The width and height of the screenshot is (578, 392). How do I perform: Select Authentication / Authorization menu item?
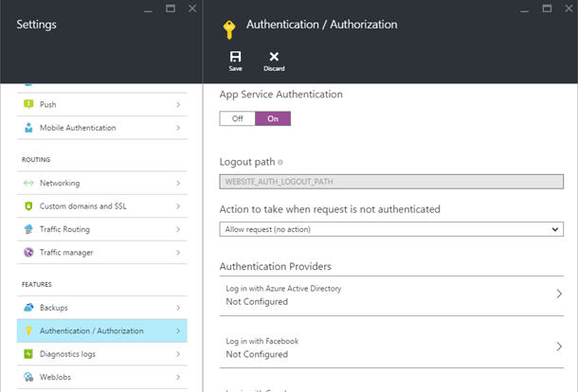pos(102,330)
